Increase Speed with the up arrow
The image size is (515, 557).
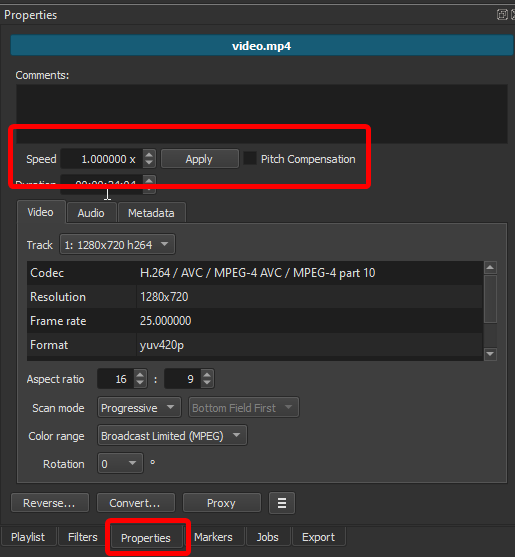pos(149,155)
